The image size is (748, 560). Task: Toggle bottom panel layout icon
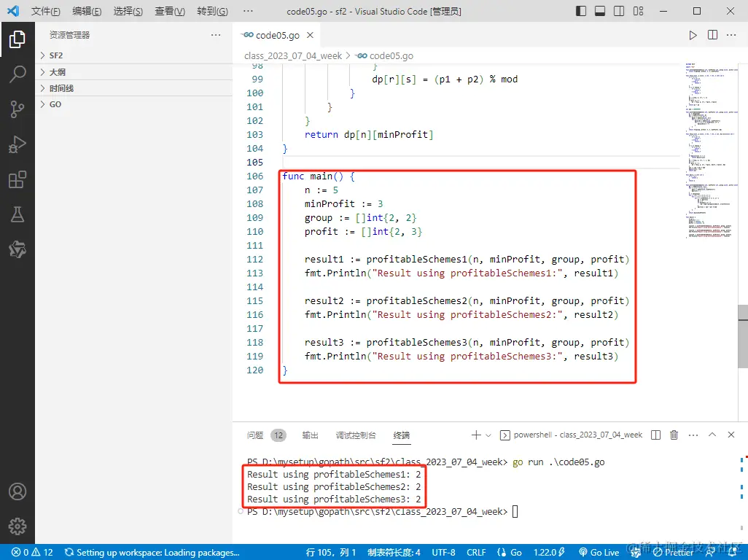[600, 11]
